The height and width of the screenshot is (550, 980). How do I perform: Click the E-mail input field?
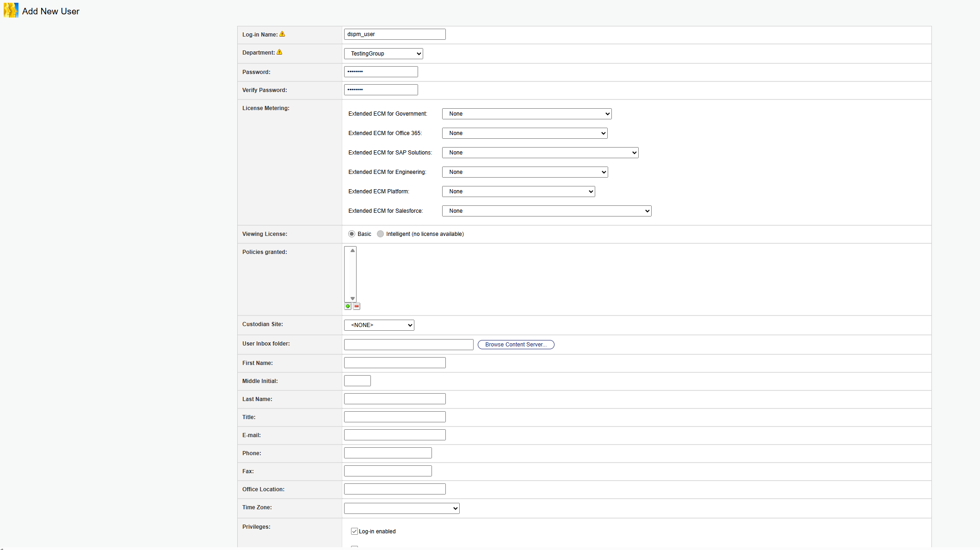[394, 435]
